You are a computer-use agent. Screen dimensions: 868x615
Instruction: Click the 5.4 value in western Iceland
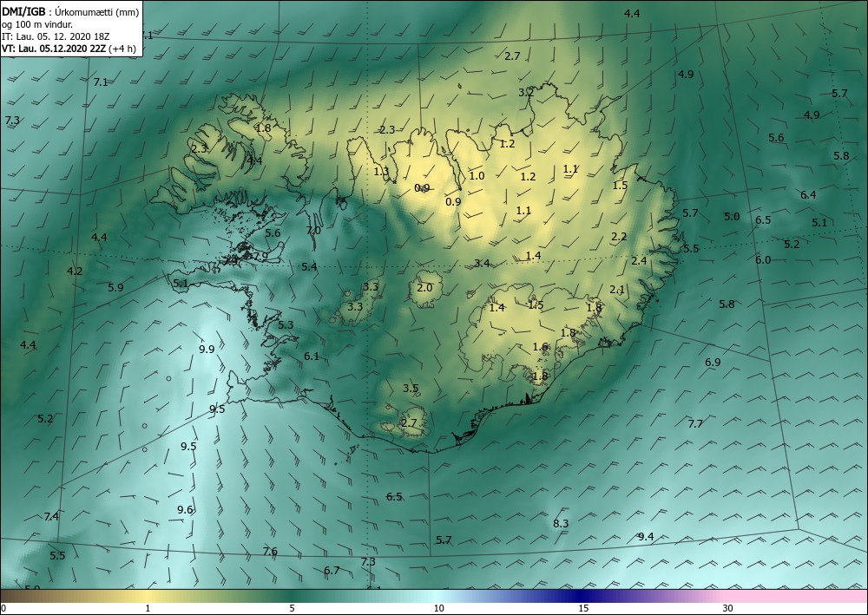[x=310, y=267]
